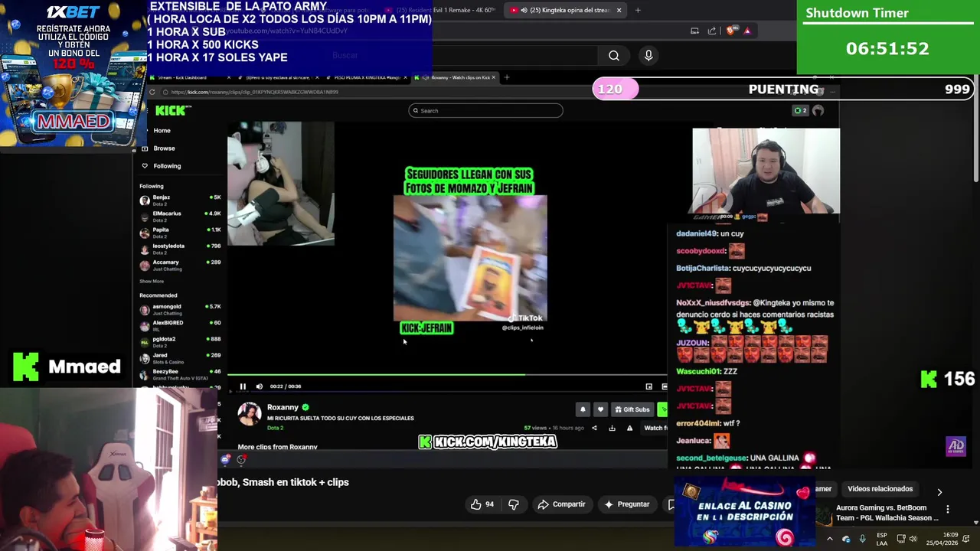Switch to Roxanny Watch clips tab
This screenshot has width=980, height=551.
point(456,77)
